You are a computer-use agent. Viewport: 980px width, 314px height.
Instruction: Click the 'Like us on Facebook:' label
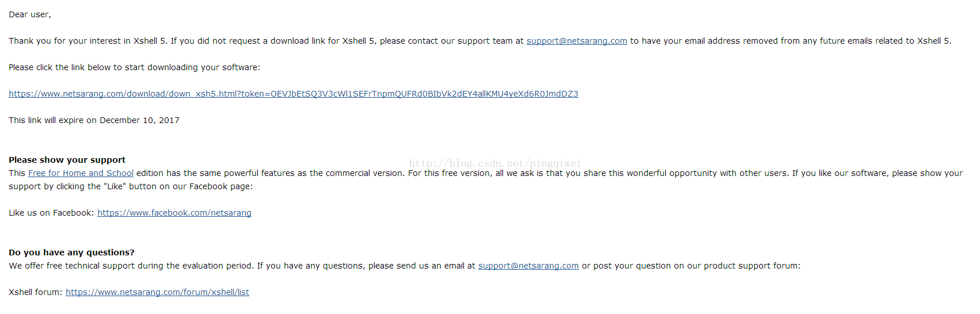[51, 213]
